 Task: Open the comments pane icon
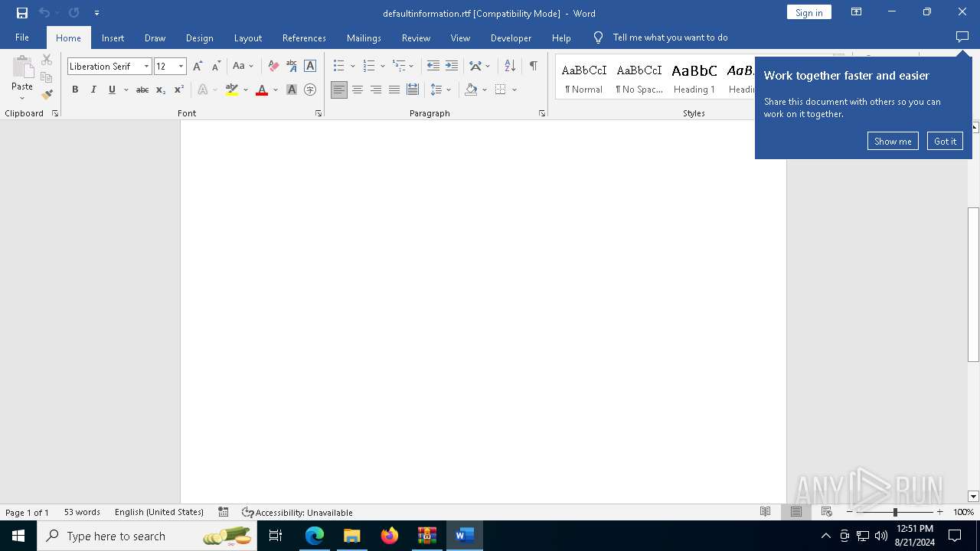pyautogui.click(x=962, y=37)
